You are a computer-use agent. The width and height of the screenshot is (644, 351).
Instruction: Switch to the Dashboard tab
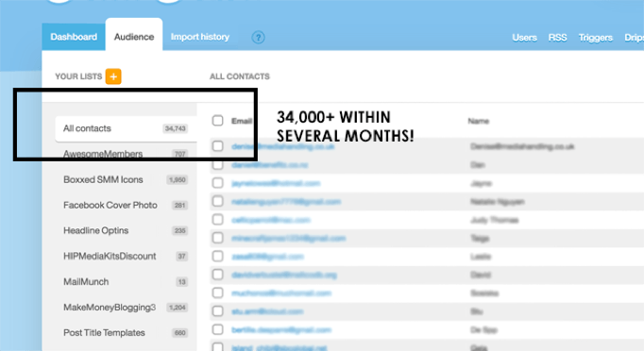pos(74,37)
